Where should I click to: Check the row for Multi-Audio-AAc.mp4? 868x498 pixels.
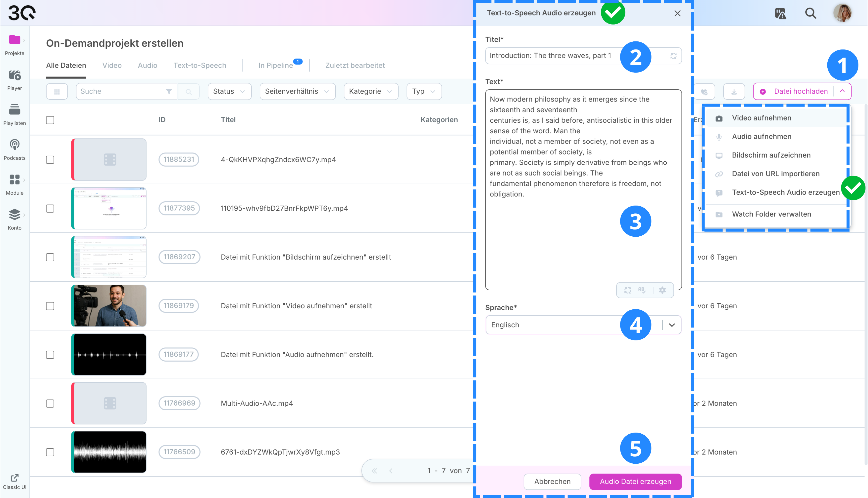click(x=50, y=403)
